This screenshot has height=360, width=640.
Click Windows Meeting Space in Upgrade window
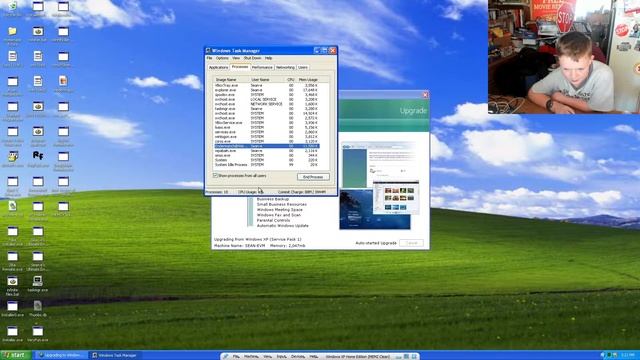(x=280, y=210)
